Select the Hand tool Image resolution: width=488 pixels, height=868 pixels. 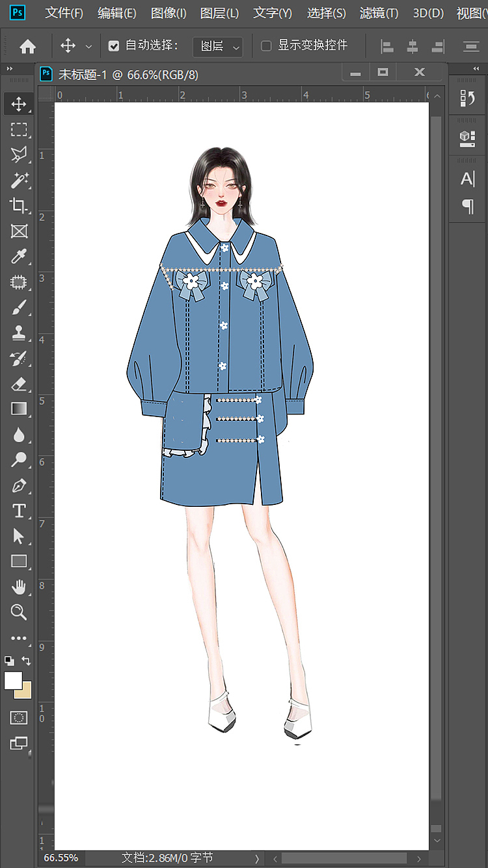[19, 587]
